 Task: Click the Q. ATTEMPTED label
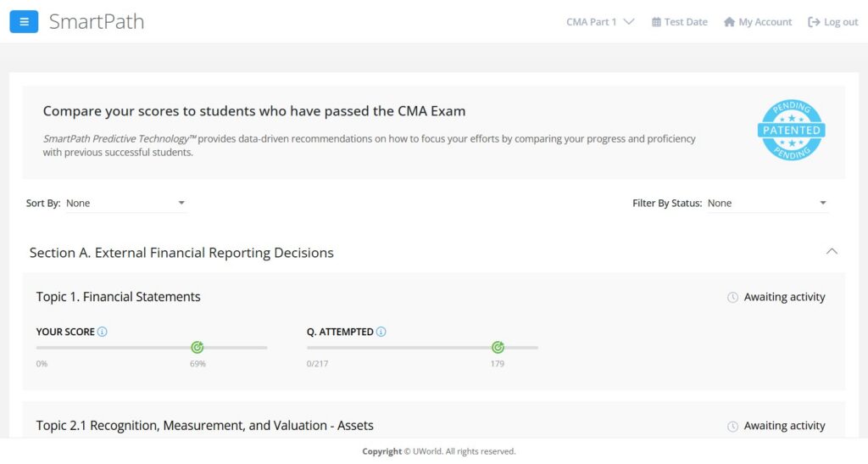point(340,332)
